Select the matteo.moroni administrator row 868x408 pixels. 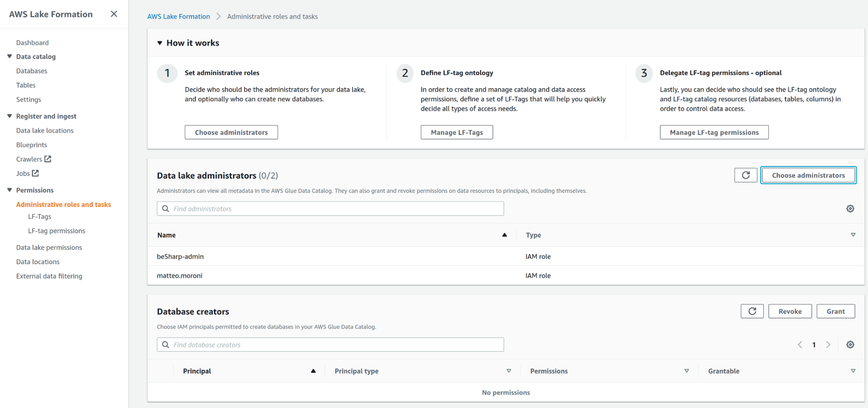coord(506,275)
